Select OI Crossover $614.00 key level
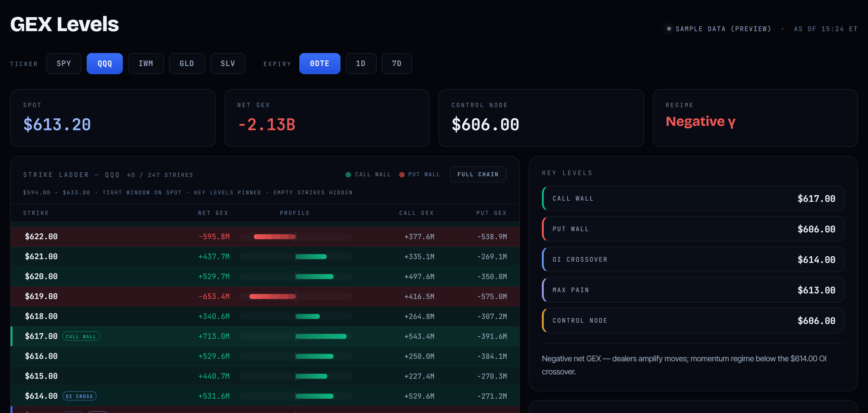Screen dimensions: 868x413 coord(693,259)
